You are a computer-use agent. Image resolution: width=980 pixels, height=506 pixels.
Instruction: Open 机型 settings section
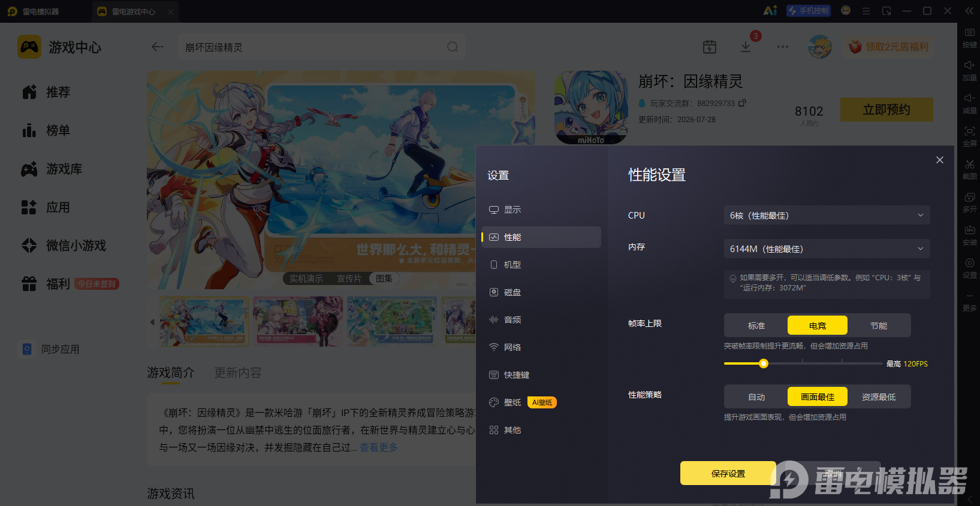(541, 265)
